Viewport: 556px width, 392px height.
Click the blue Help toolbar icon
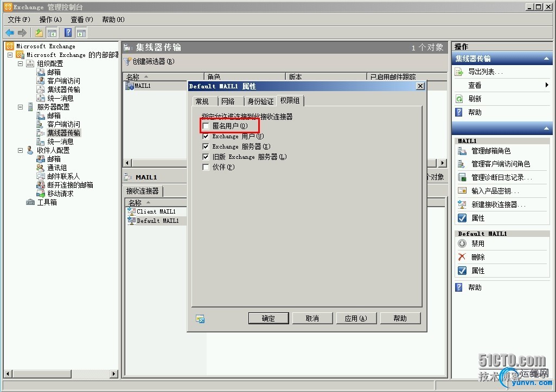click(68, 33)
